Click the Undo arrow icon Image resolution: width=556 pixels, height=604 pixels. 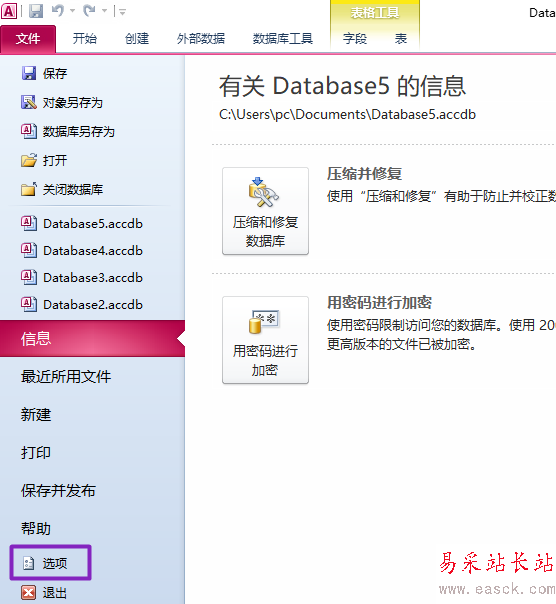pyautogui.click(x=57, y=11)
